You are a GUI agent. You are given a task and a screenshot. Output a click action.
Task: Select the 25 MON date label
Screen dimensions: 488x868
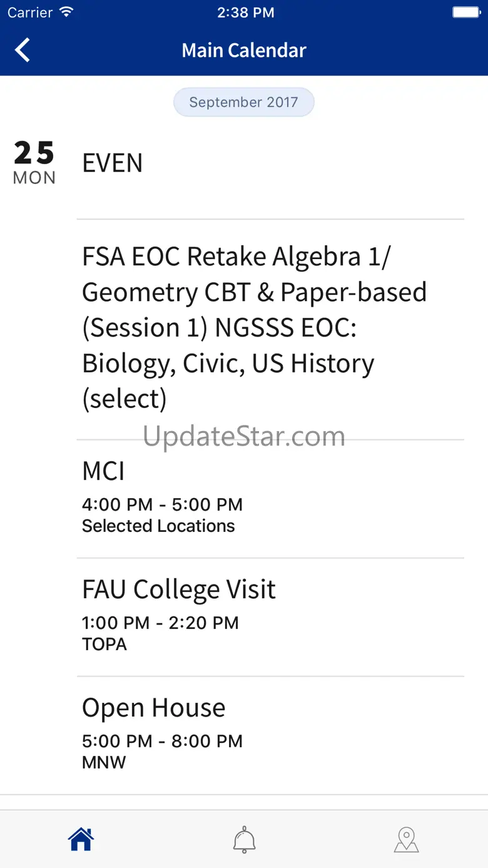point(34,163)
